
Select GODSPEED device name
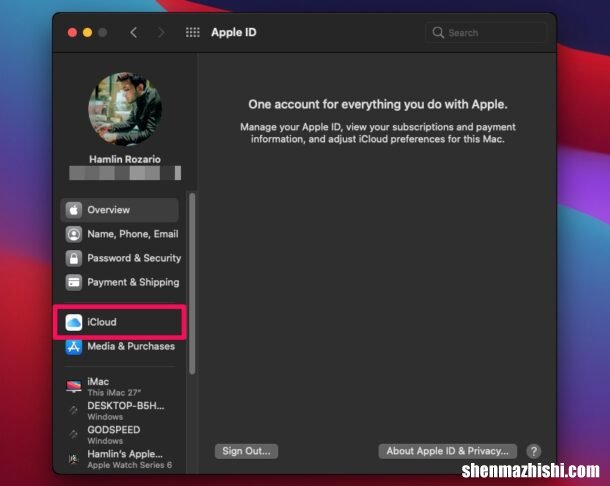coord(114,430)
